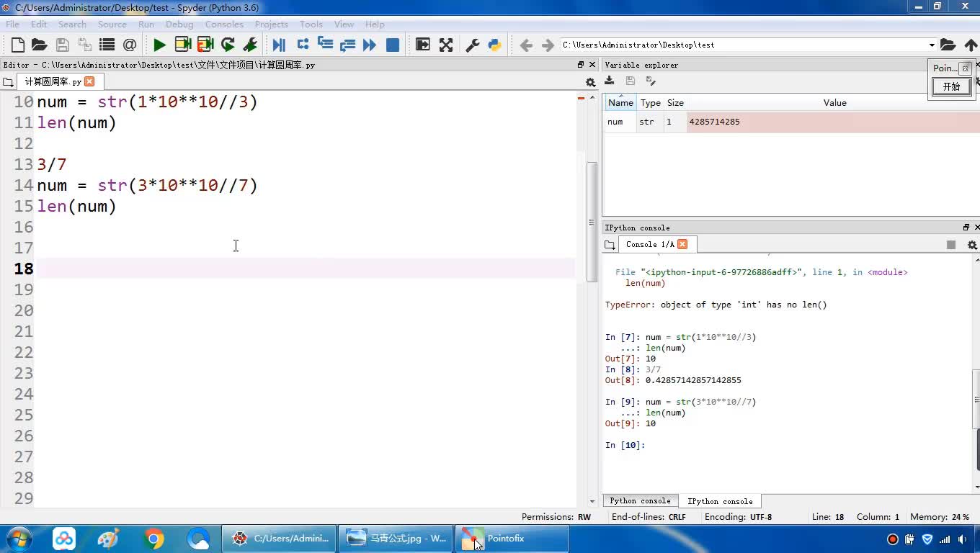Expand the working directory path dropdown

coord(932,45)
